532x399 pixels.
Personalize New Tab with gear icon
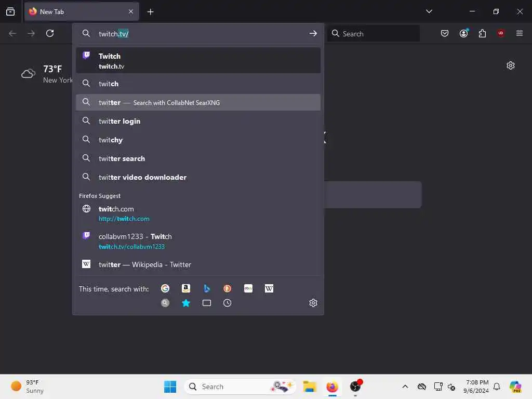510,65
